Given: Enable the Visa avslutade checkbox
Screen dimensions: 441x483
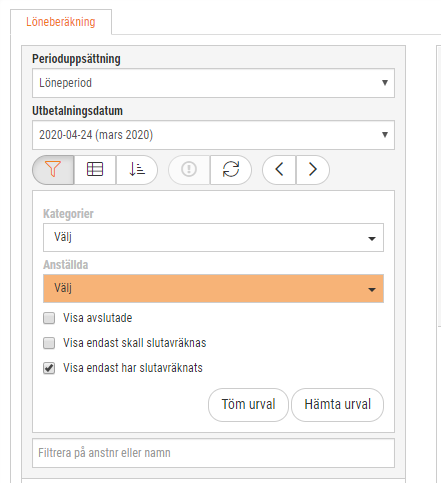Looking at the screenshot, I should click(49, 318).
